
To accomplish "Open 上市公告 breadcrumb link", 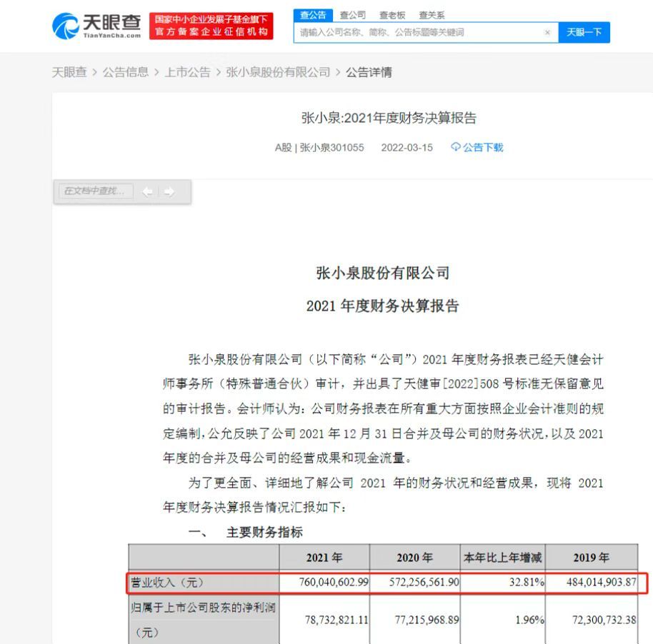I will pos(187,72).
